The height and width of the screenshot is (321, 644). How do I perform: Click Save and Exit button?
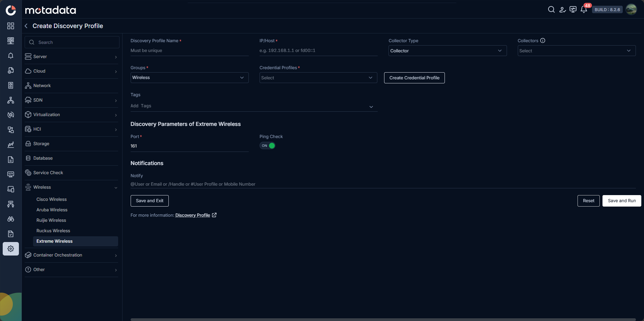[150, 201]
